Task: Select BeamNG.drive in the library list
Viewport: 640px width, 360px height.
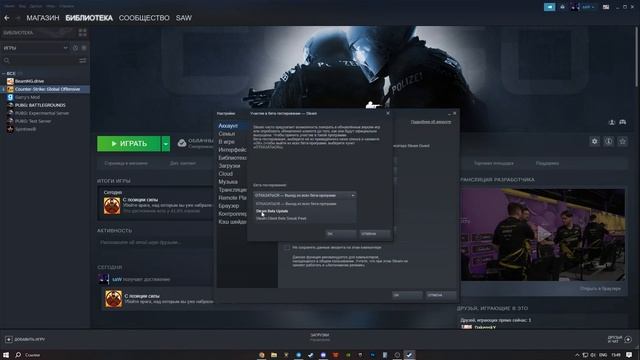Action: (29, 81)
